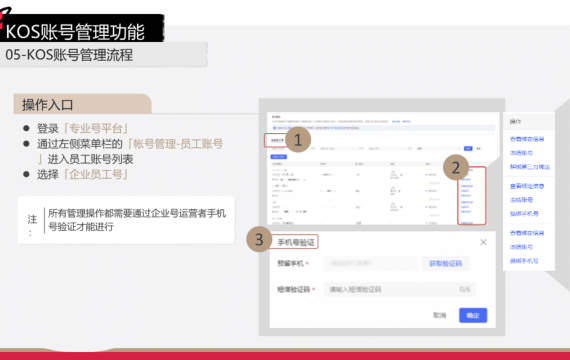
Task: Click the blue add button above the account table
Action: [x=279, y=157]
